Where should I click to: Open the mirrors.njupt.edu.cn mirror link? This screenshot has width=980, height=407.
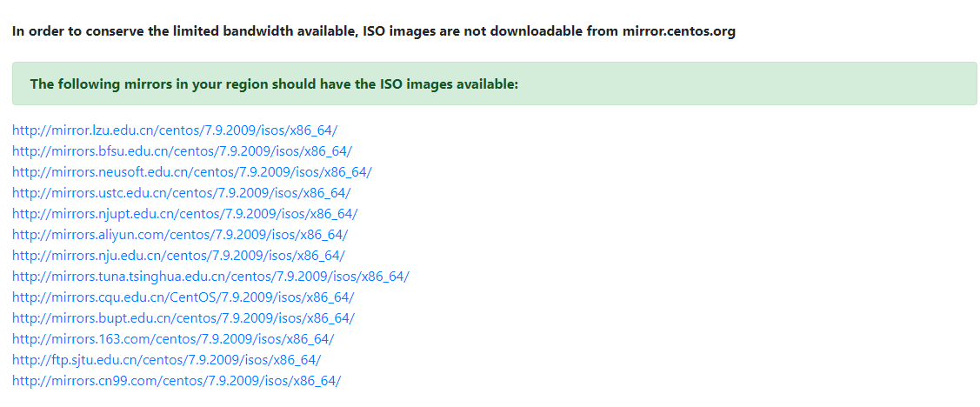click(x=185, y=214)
